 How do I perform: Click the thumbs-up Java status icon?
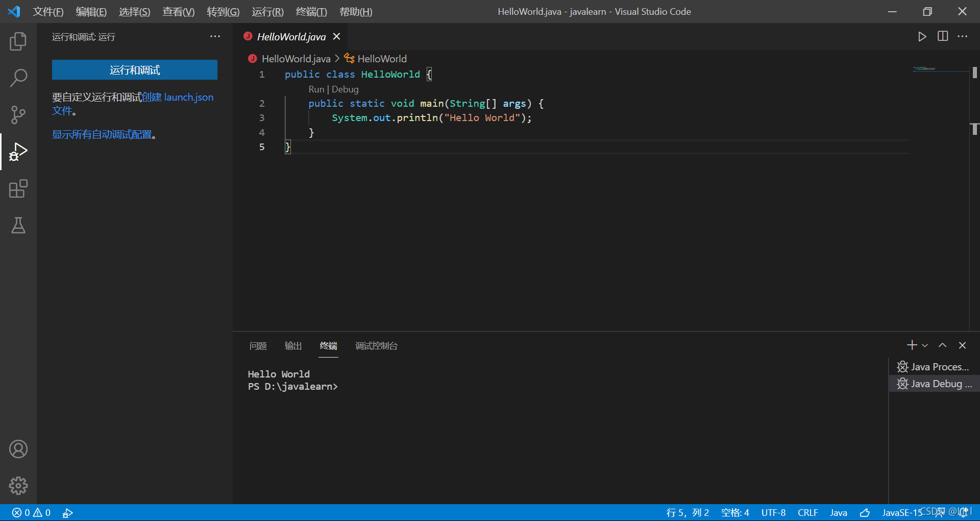point(865,513)
